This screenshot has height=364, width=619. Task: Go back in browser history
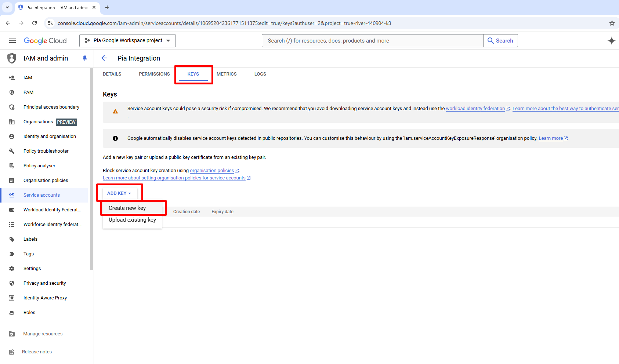[x=8, y=23]
